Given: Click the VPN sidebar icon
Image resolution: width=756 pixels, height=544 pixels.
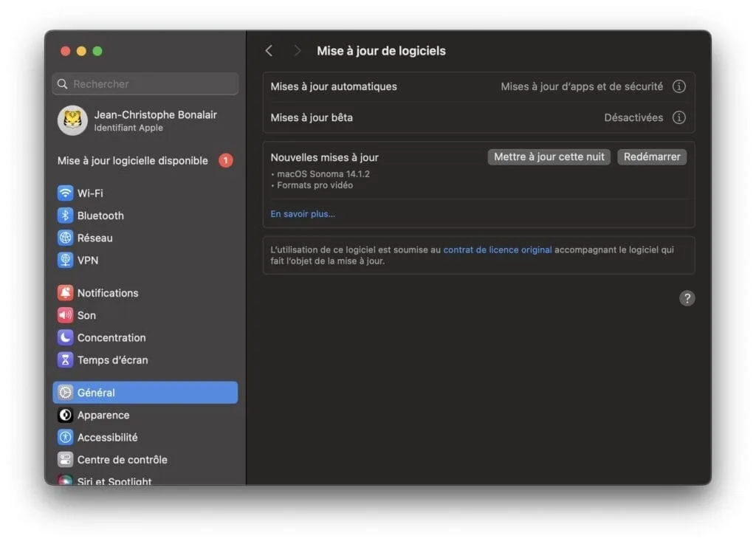Looking at the screenshot, I should [x=65, y=260].
